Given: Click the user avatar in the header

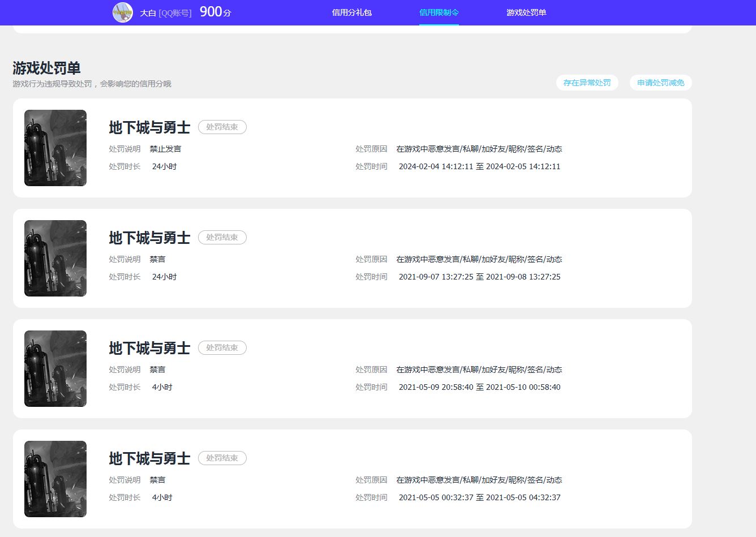Looking at the screenshot, I should (x=123, y=12).
